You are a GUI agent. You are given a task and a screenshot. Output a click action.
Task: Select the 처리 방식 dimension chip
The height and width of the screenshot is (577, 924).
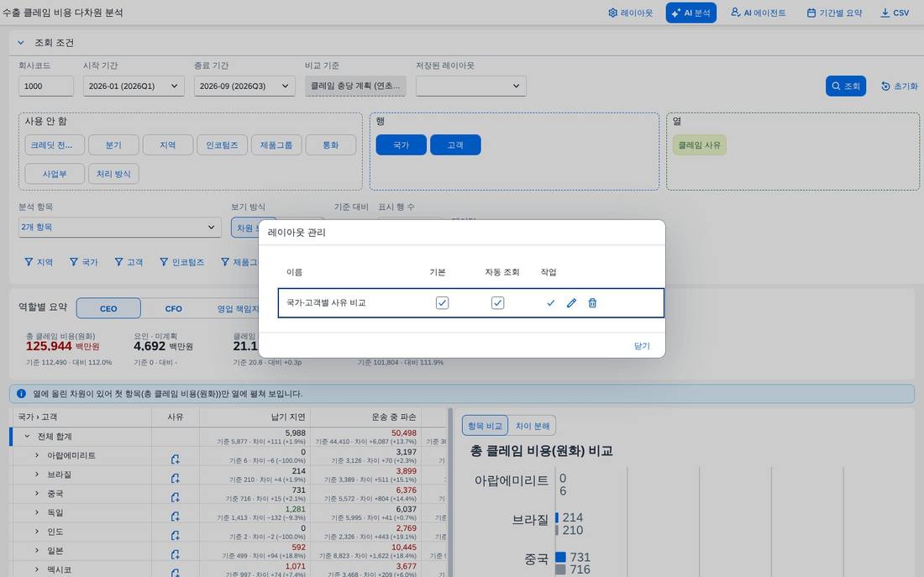click(x=113, y=174)
